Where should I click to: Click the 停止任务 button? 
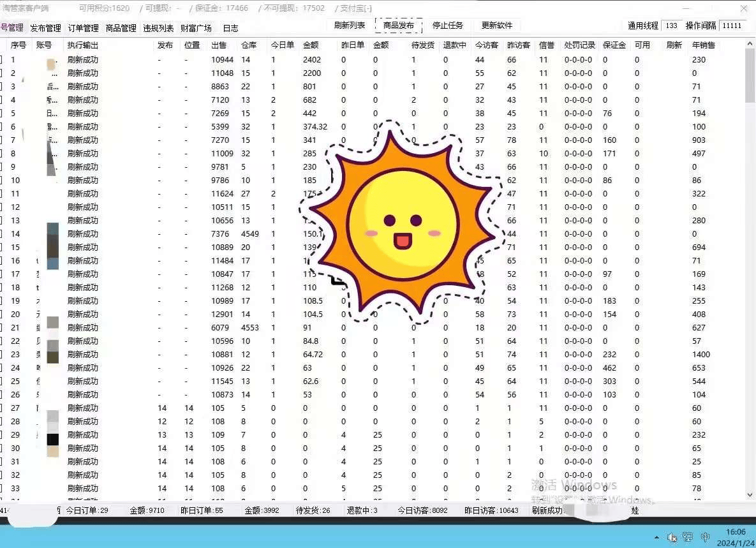(x=448, y=25)
